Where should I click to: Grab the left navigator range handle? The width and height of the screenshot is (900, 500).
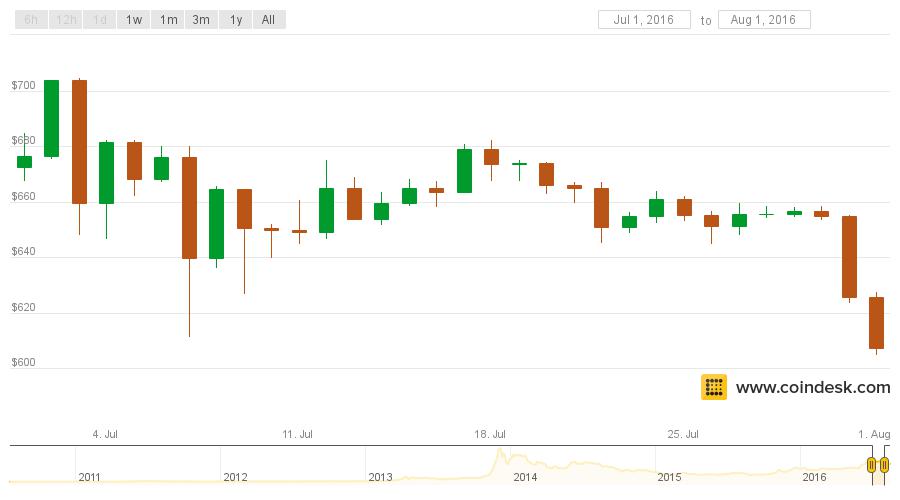pos(871,464)
